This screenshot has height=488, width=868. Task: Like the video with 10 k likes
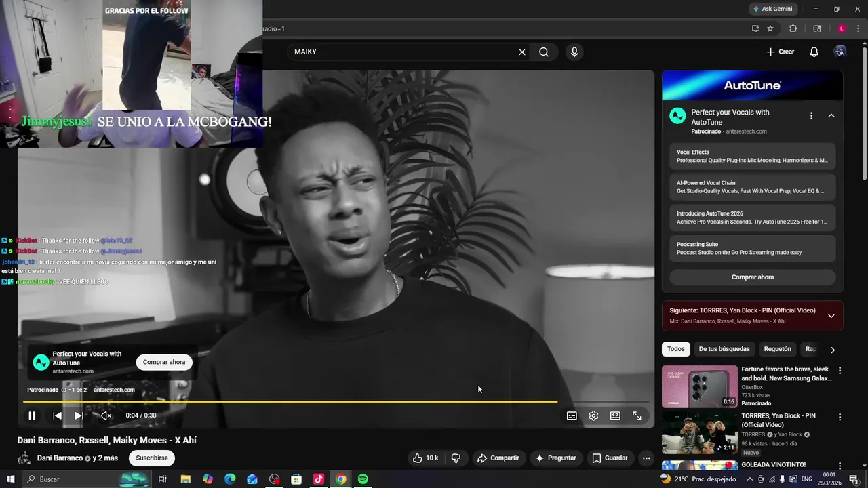click(425, 458)
